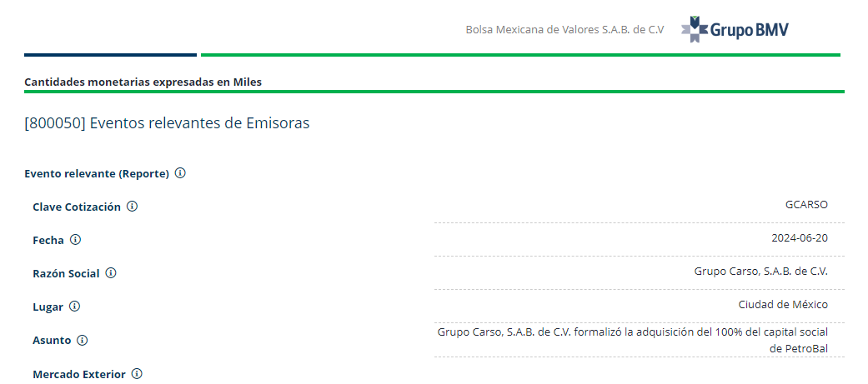Click the Mercado Exterior label
The image size is (868, 384).
pyautogui.click(x=79, y=374)
